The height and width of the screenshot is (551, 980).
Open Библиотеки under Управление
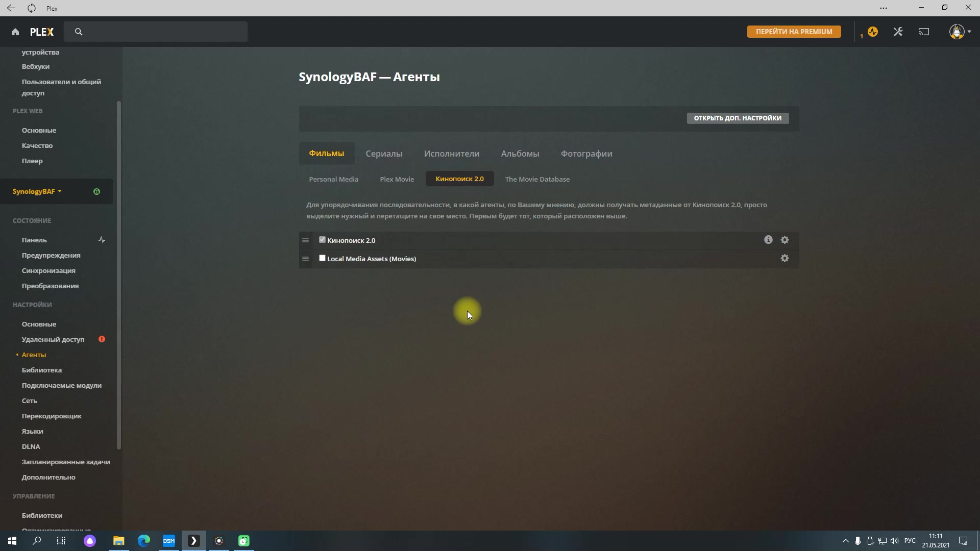click(x=42, y=516)
